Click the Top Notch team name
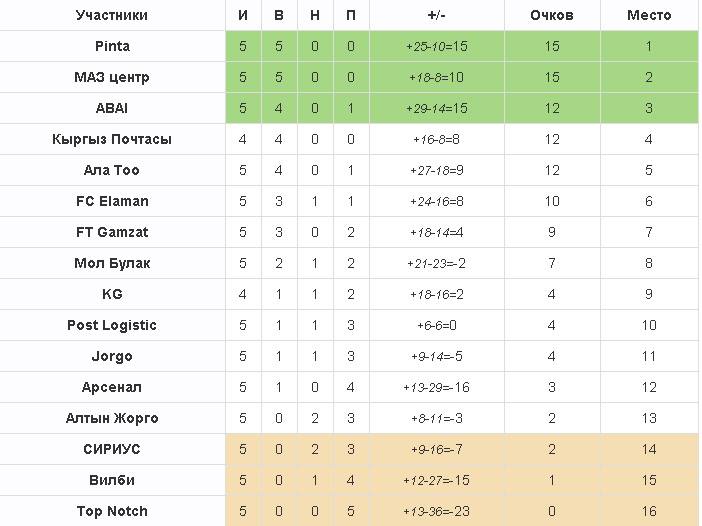The height and width of the screenshot is (526, 702). [112, 511]
